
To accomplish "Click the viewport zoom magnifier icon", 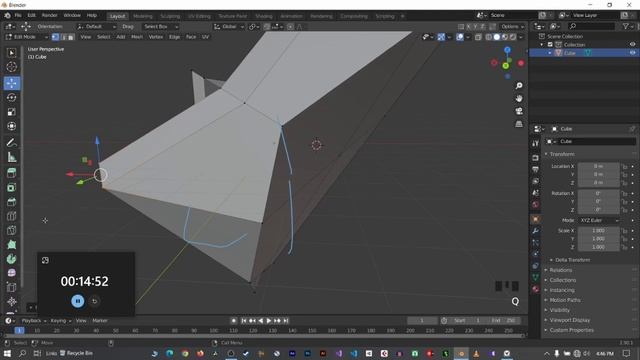I will 519,86.
